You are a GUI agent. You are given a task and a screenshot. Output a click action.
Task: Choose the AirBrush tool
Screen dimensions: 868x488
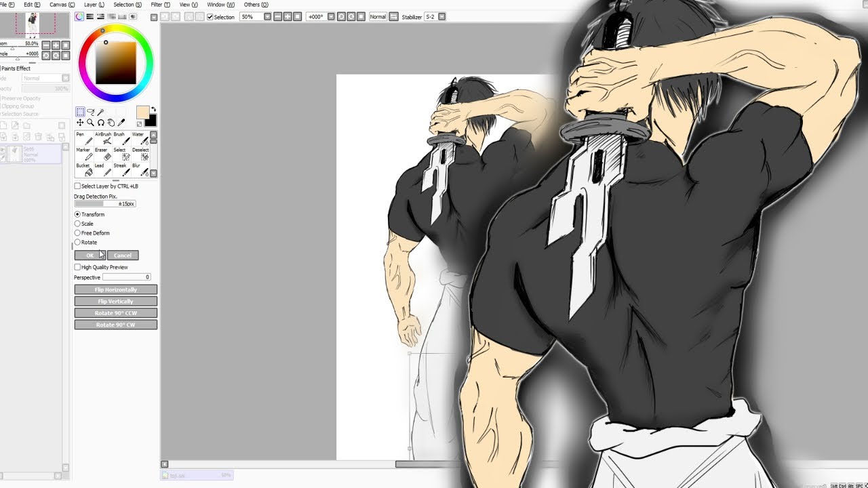[103, 138]
